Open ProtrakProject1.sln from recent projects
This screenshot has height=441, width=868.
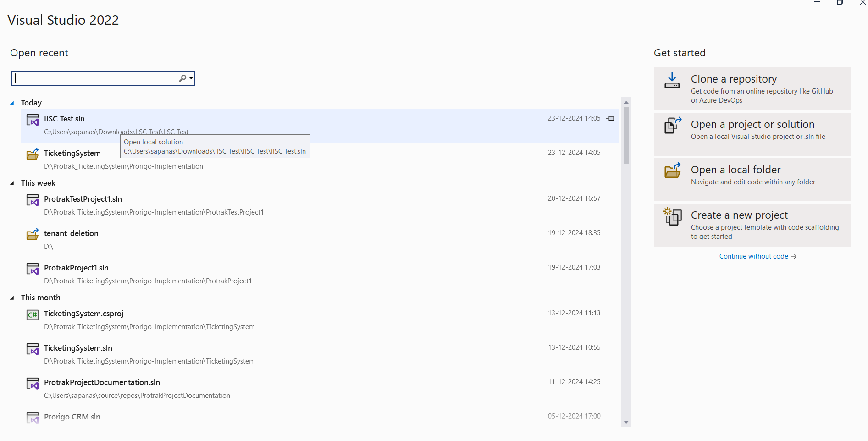[76, 268]
